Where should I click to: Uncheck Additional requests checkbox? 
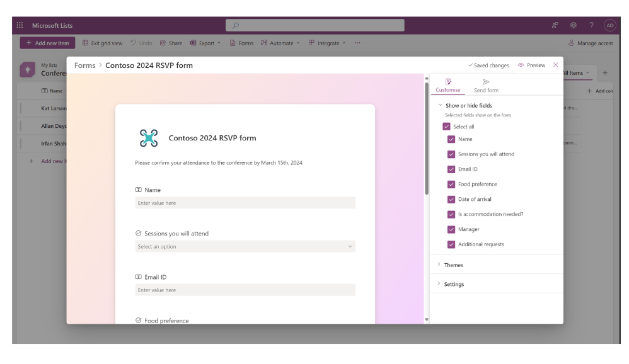[x=451, y=244]
